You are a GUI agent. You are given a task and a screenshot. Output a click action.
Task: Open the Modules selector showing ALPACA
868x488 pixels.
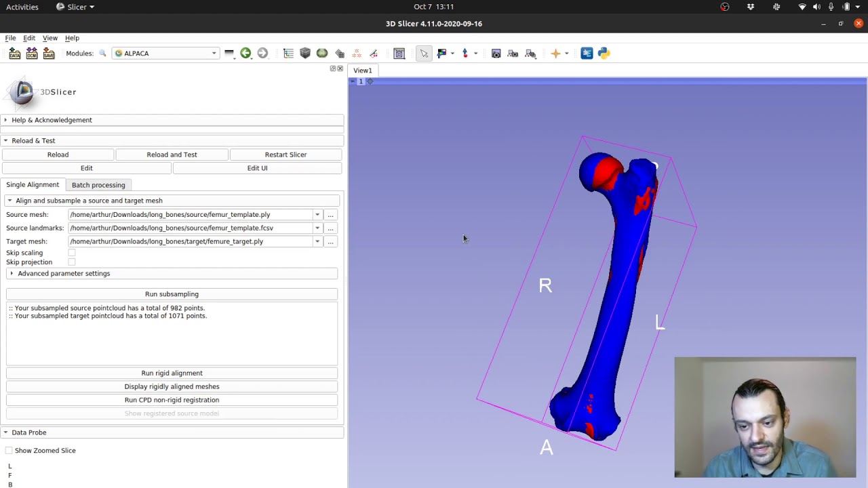165,53
